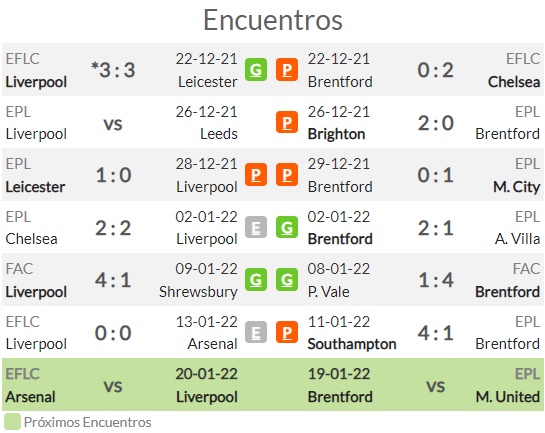The height and width of the screenshot is (433, 545).
Task: Click orange P badge for Brentford vs M. City
Action: pyautogui.click(x=287, y=174)
